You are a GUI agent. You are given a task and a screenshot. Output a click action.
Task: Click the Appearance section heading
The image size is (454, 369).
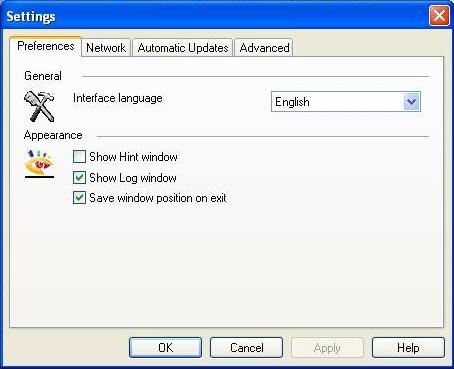(53, 135)
